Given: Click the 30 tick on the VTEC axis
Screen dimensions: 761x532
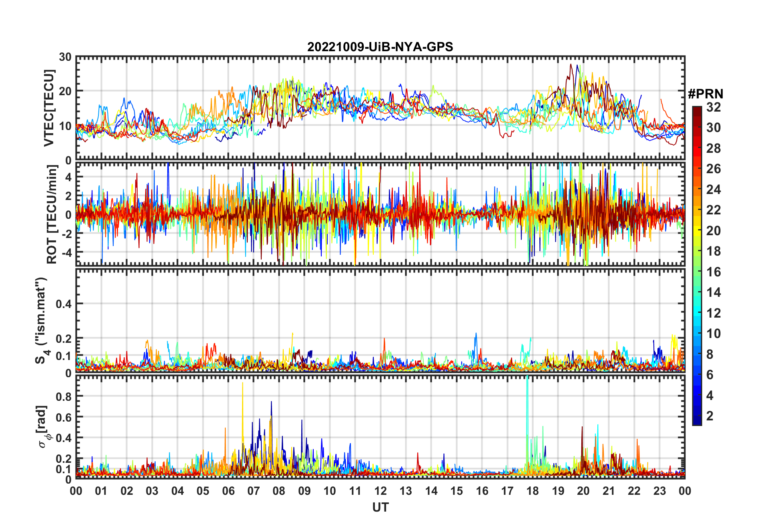Looking at the screenshot, I should (x=65, y=57).
